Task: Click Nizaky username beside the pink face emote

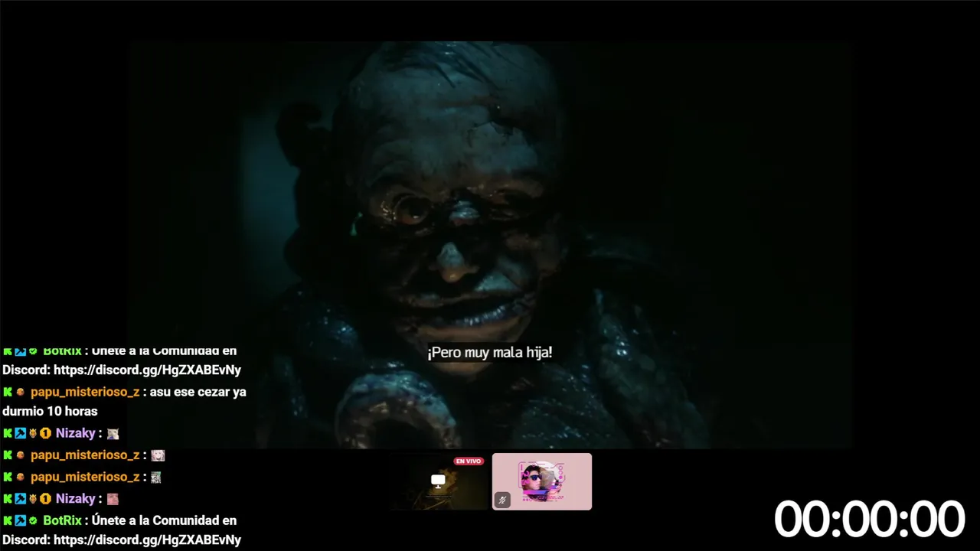Action: point(75,498)
